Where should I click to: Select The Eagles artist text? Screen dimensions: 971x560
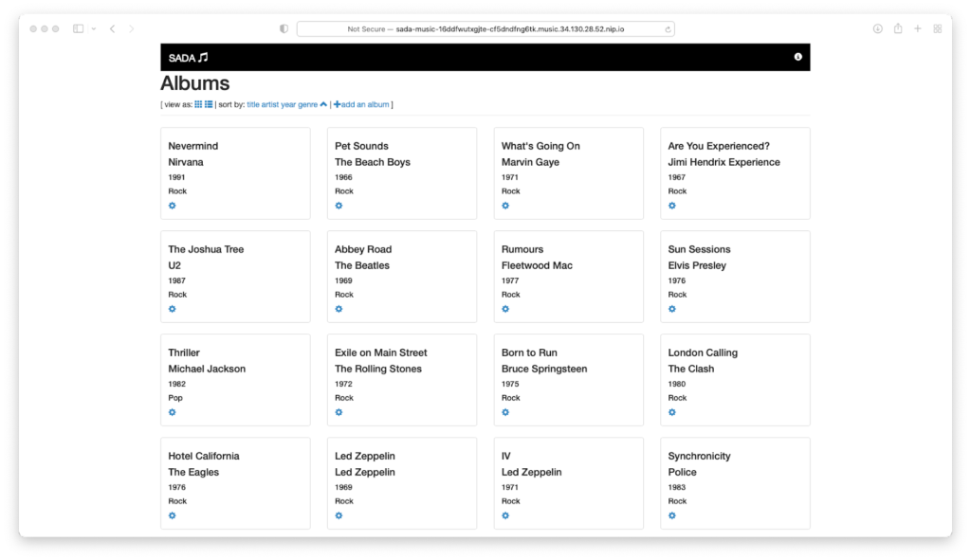(193, 472)
